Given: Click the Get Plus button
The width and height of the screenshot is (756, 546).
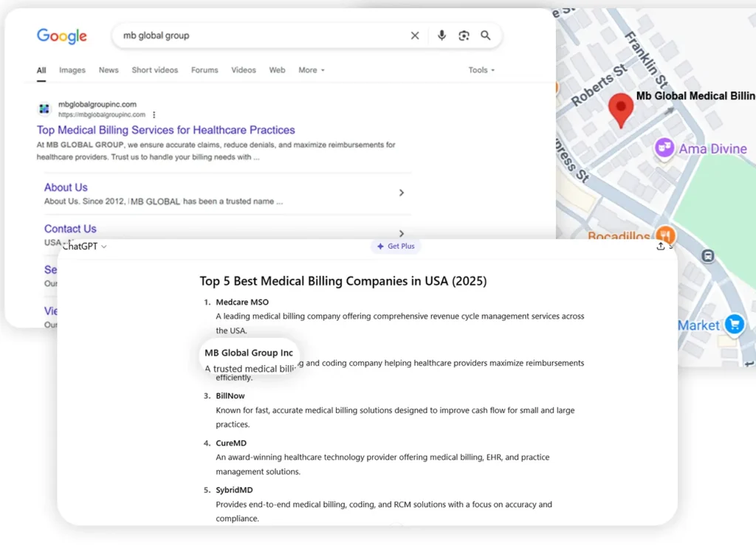Looking at the screenshot, I should coord(396,246).
